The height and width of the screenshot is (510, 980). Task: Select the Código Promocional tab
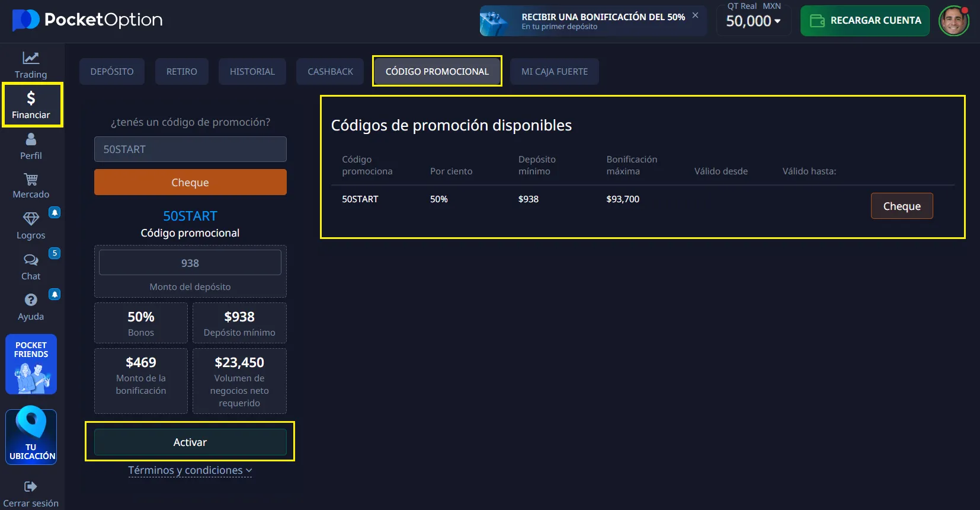point(437,72)
